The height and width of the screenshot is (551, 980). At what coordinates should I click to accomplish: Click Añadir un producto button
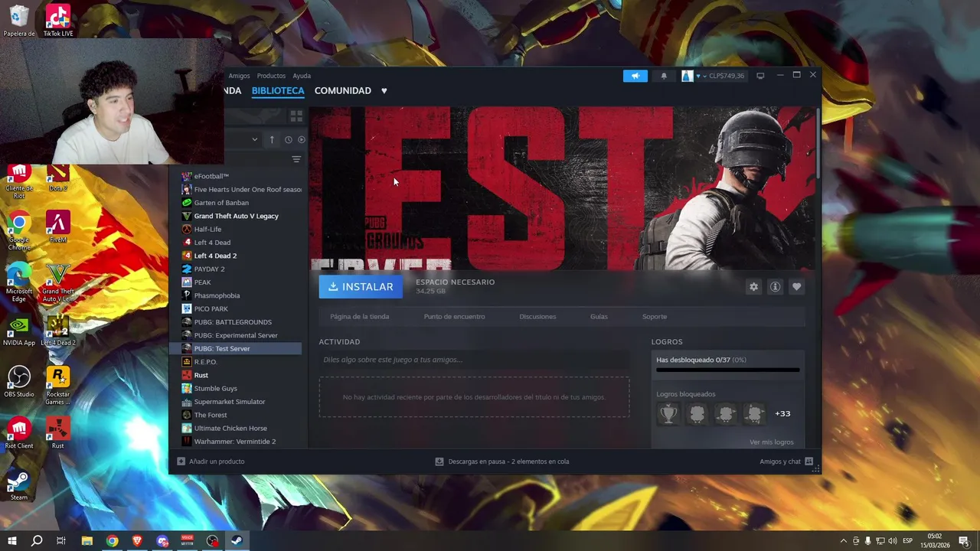coord(211,461)
